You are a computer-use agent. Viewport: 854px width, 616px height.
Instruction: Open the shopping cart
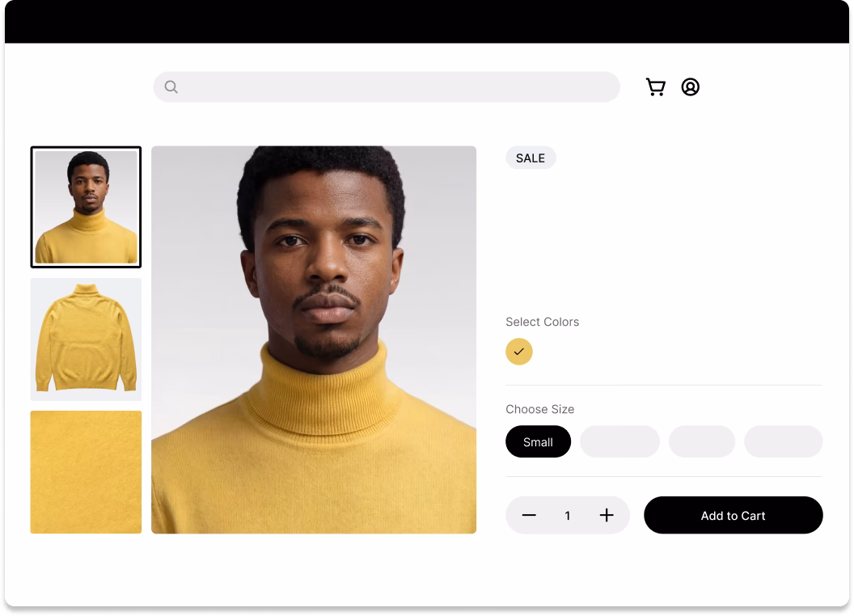point(656,86)
